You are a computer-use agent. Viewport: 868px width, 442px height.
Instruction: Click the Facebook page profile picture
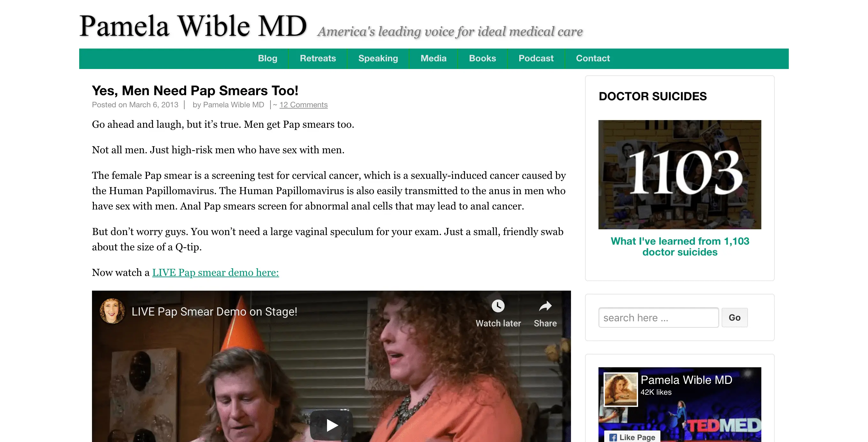[x=621, y=389]
